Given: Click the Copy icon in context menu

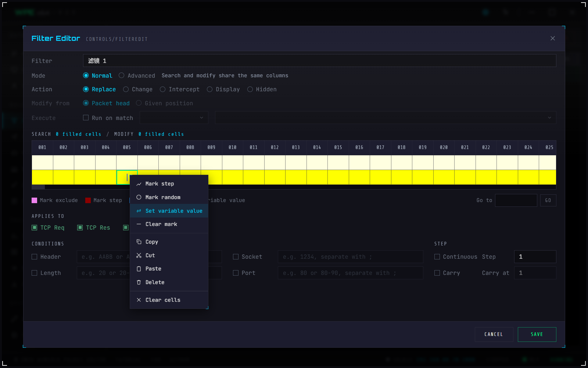Looking at the screenshot, I should pyautogui.click(x=139, y=242).
